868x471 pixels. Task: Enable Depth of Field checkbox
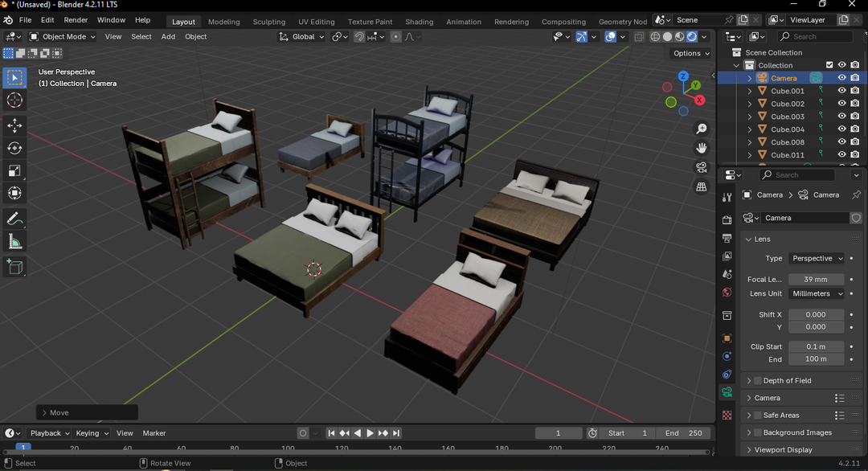tap(758, 381)
